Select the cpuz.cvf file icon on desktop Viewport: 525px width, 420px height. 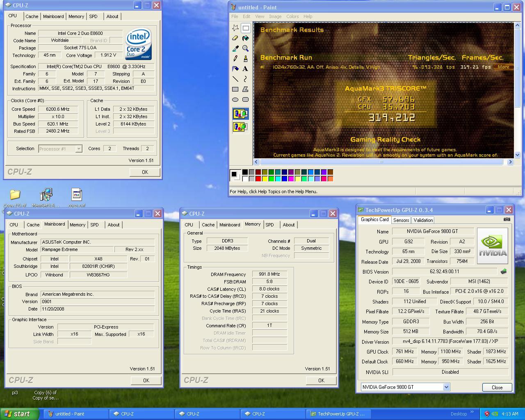(77, 197)
